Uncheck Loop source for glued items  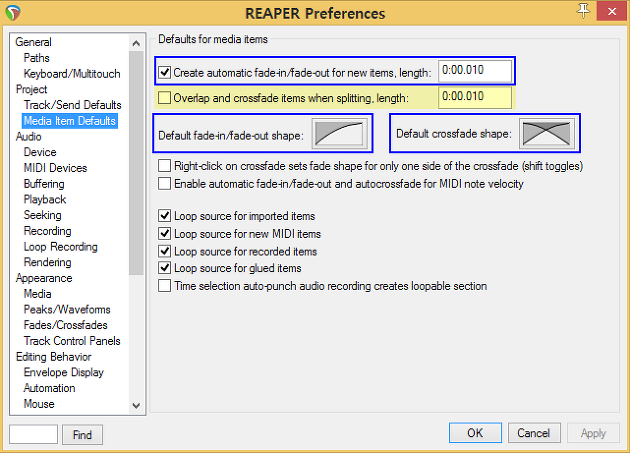[x=164, y=268]
